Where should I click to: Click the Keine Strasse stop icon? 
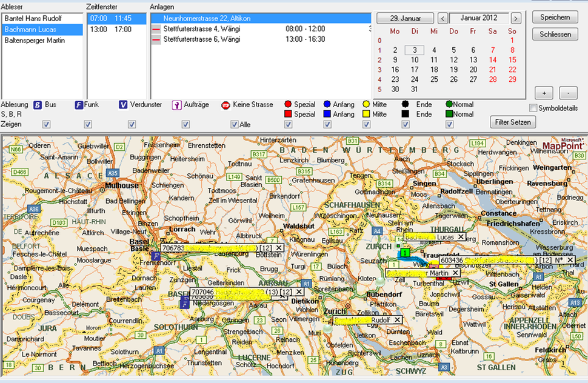coord(226,105)
